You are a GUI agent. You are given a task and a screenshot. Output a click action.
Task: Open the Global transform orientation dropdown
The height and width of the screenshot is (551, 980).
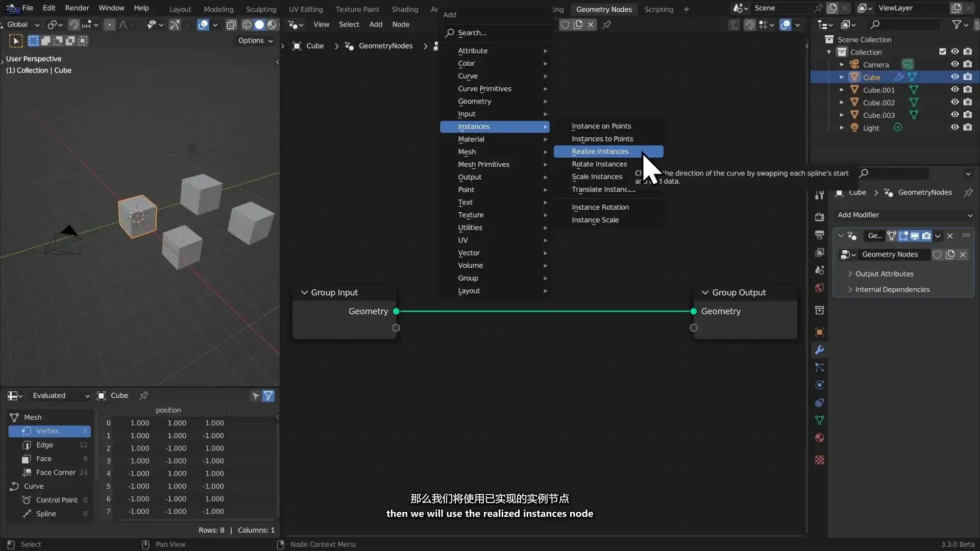tap(23, 24)
